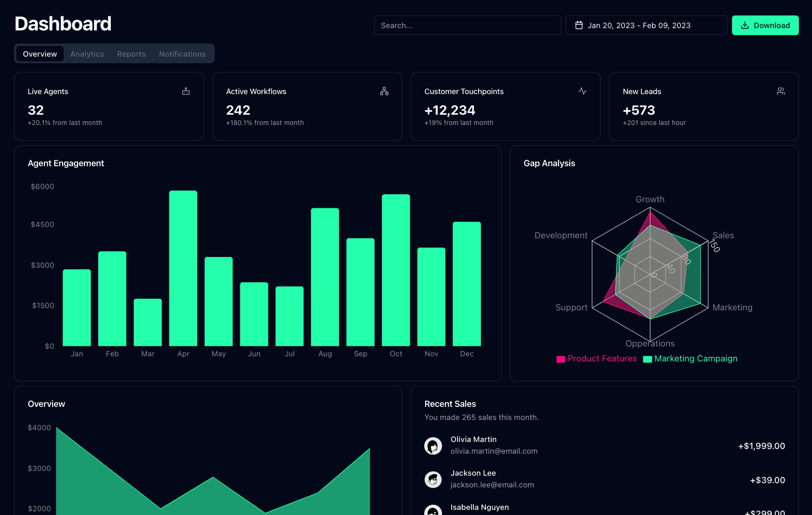Click the users icon on New Leads card
The height and width of the screenshot is (515, 812).
781,91
